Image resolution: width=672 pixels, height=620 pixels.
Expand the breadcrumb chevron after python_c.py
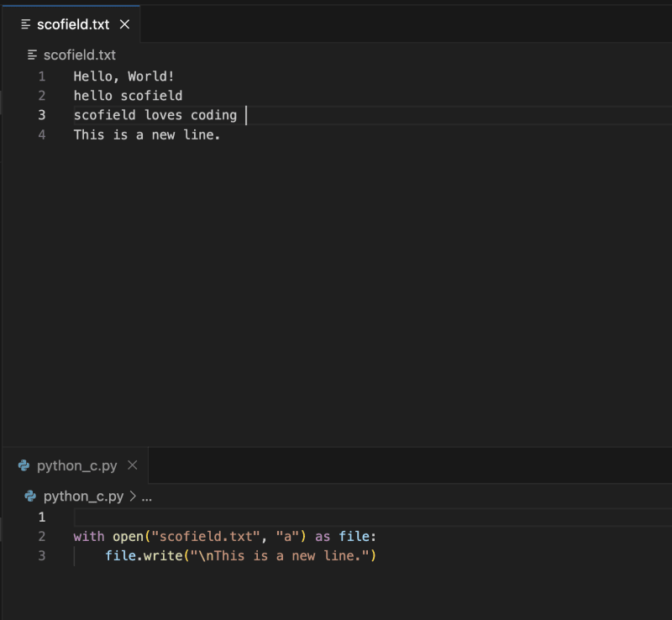coord(133,497)
